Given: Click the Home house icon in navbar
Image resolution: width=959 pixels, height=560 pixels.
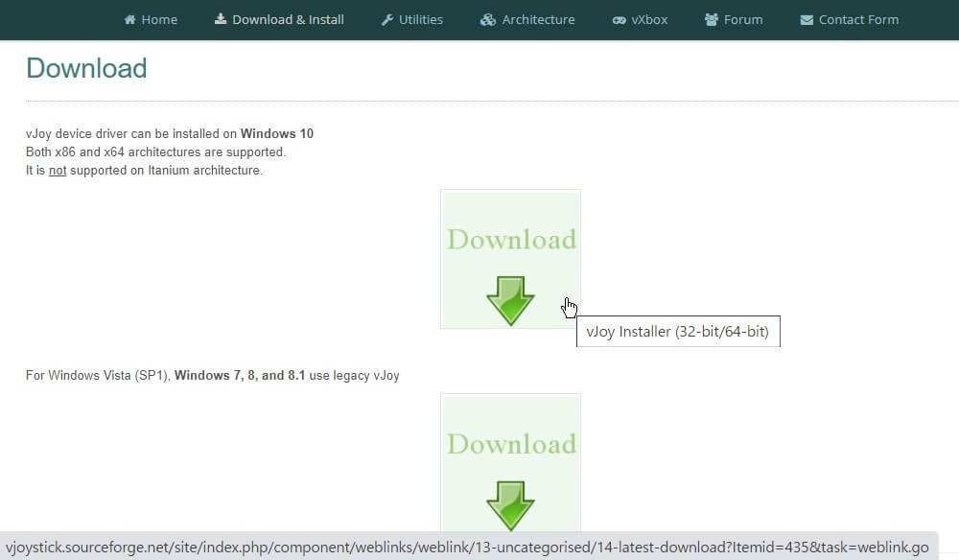Looking at the screenshot, I should [129, 19].
